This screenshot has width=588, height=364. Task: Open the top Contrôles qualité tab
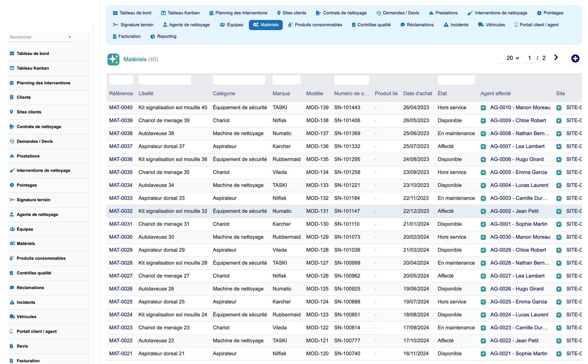pos(371,25)
